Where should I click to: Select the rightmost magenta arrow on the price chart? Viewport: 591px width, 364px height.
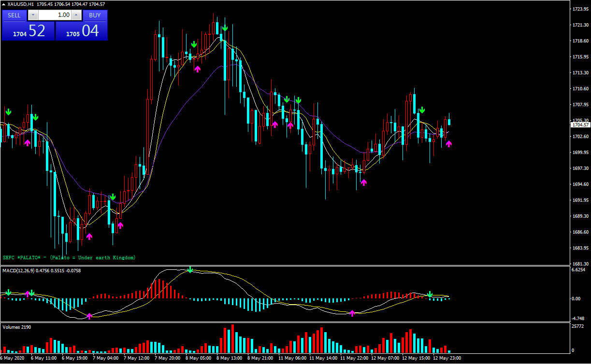tap(449, 143)
